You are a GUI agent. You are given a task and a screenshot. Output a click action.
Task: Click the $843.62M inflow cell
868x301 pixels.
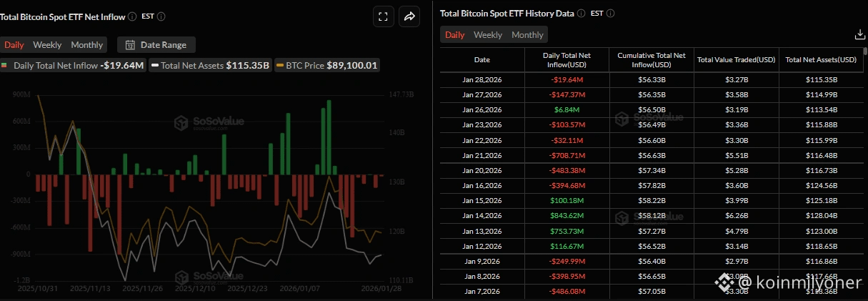pos(567,216)
